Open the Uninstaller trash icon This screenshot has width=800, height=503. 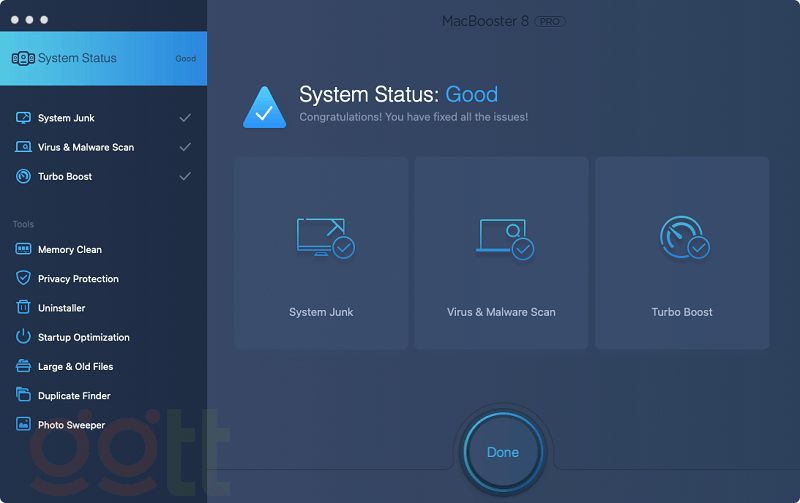pos(23,308)
